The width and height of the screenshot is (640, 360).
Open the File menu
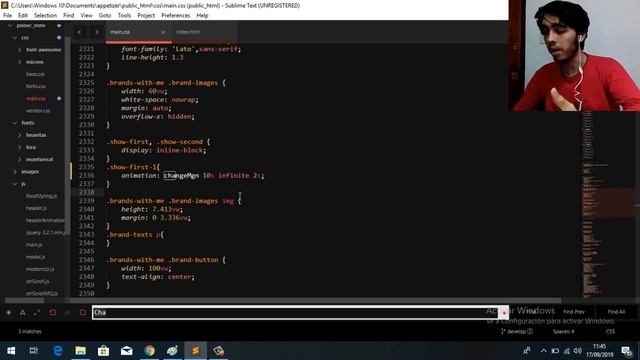coord(7,16)
